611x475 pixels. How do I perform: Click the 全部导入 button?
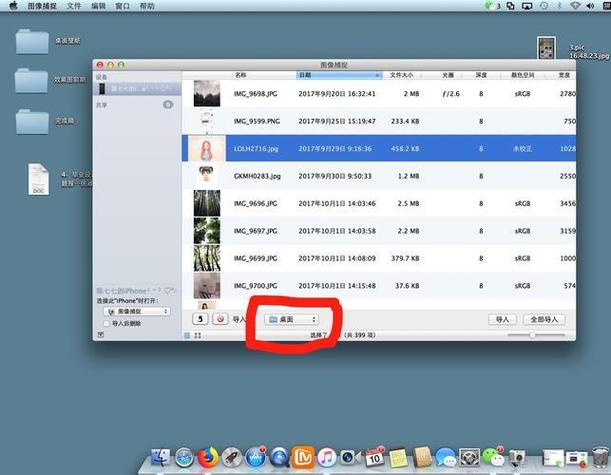tap(546, 319)
